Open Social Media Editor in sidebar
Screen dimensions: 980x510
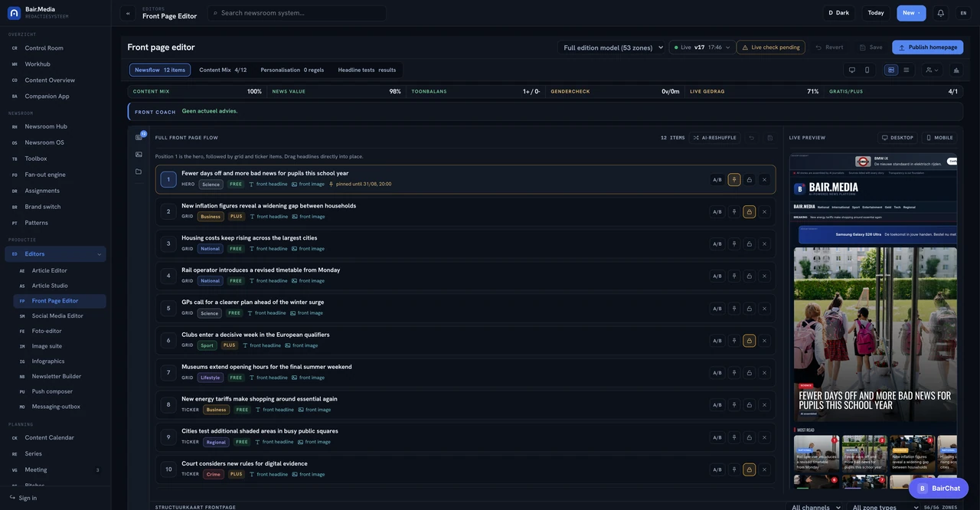(59, 315)
